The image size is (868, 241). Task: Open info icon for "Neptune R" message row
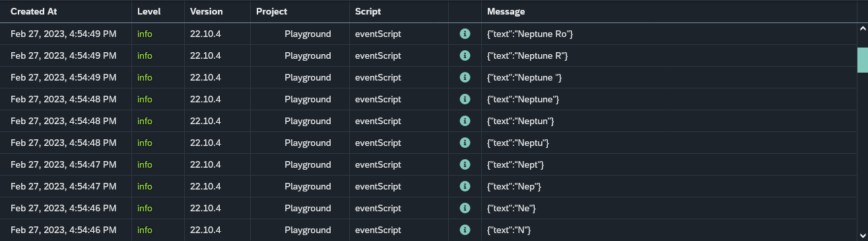pyautogui.click(x=465, y=55)
